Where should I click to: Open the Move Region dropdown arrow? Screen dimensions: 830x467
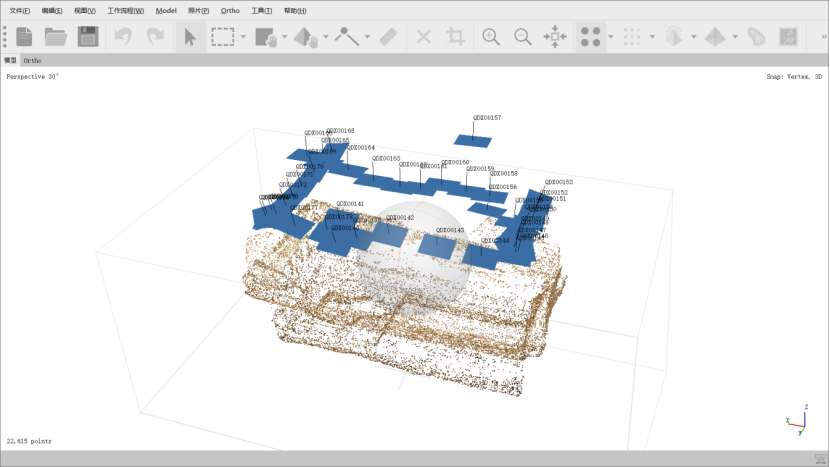[x=284, y=37]
